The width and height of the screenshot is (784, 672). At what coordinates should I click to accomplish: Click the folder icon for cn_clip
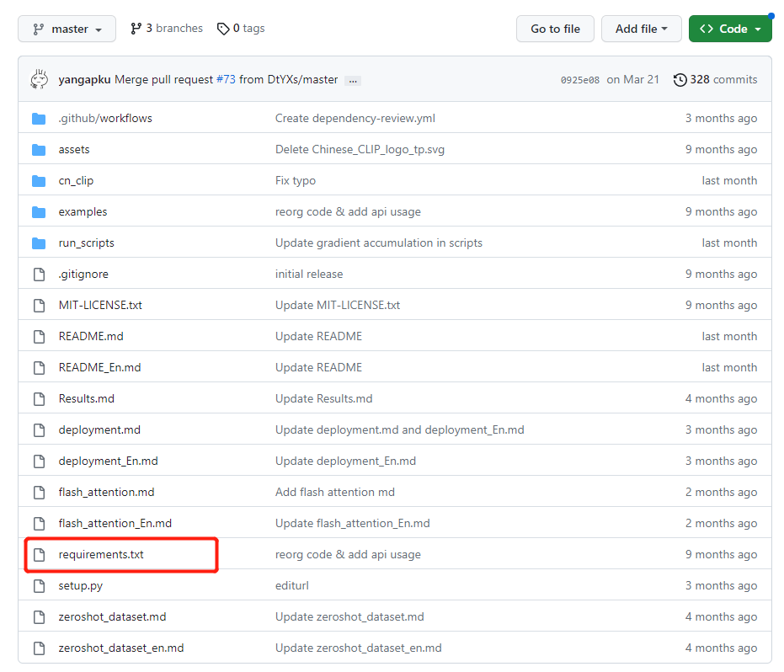coord(39,180)
